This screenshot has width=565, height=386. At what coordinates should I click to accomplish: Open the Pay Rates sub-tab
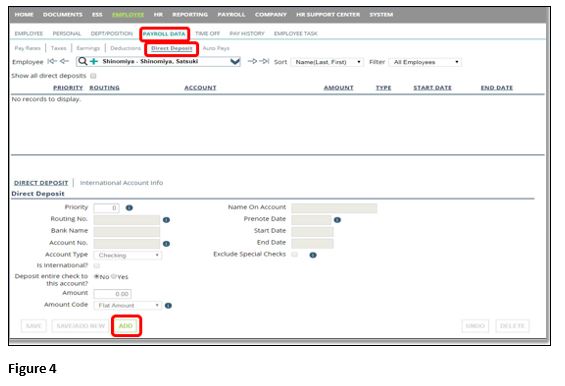coord(27,48)
